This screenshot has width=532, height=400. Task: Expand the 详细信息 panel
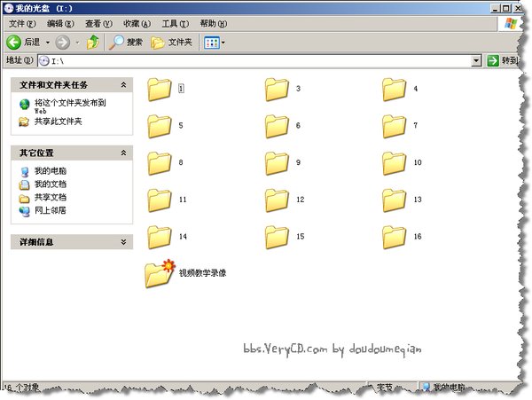[124, 241]
